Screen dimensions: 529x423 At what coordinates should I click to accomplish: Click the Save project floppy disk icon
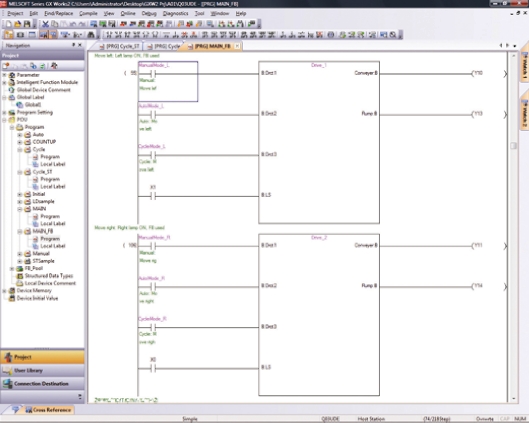(27, 24)
